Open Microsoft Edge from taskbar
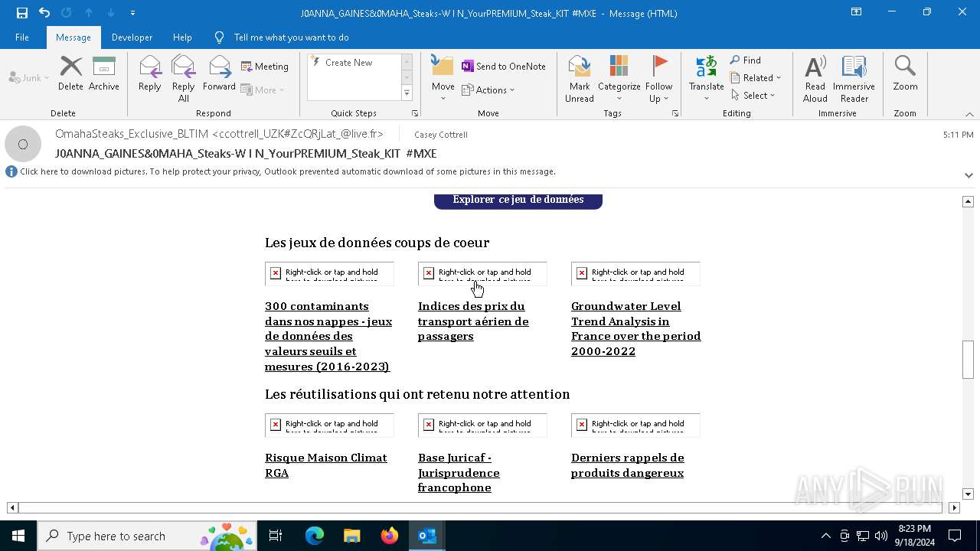 [315, 536]
